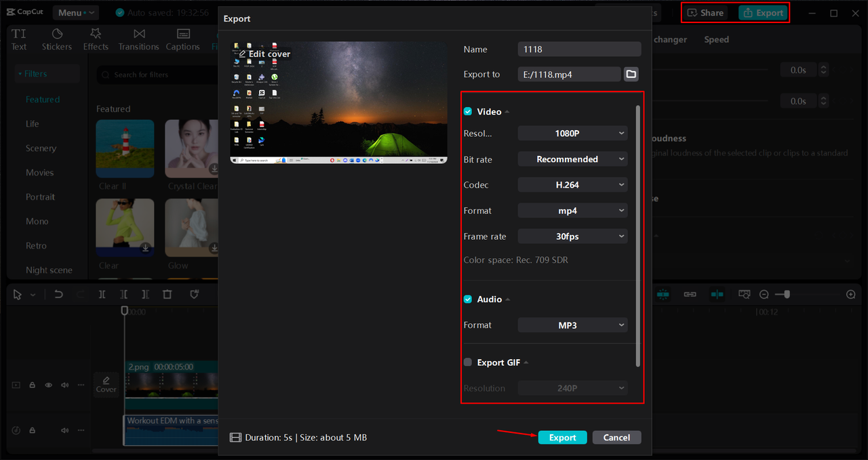Lock the Workout EDM audio track
The image size is (868, 460).
tap(33, 430)
